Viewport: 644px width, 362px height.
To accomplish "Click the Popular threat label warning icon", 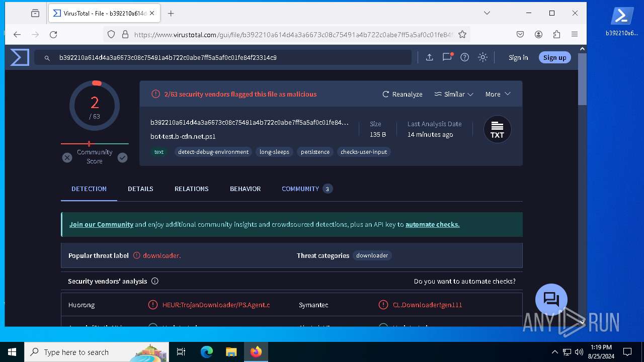I will pos(137,255).
